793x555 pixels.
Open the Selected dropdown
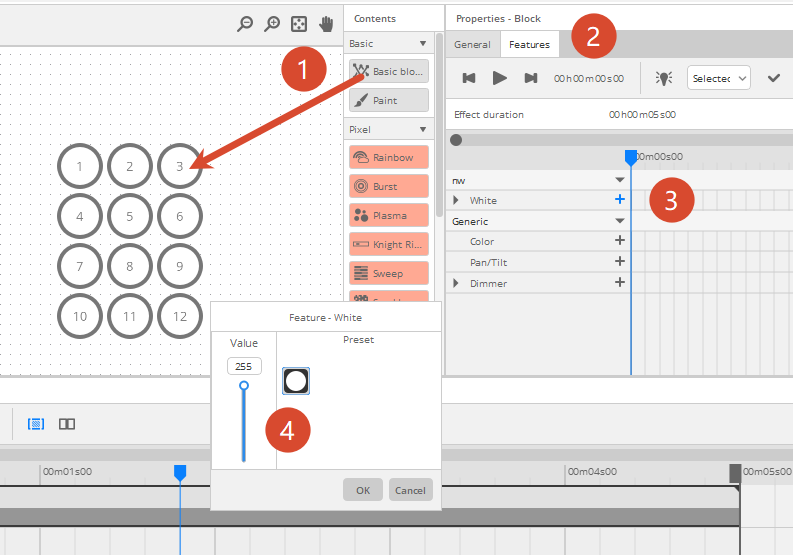pos(719,78)
